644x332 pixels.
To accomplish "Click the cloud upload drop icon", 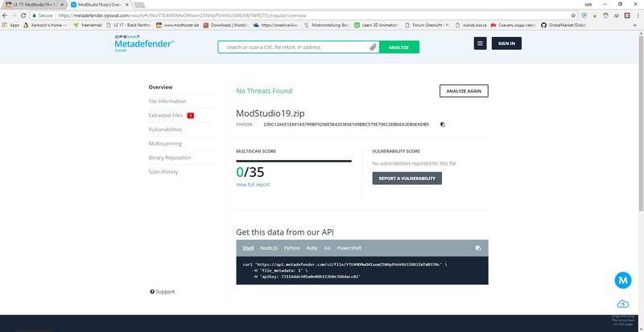I will point(622,303).
